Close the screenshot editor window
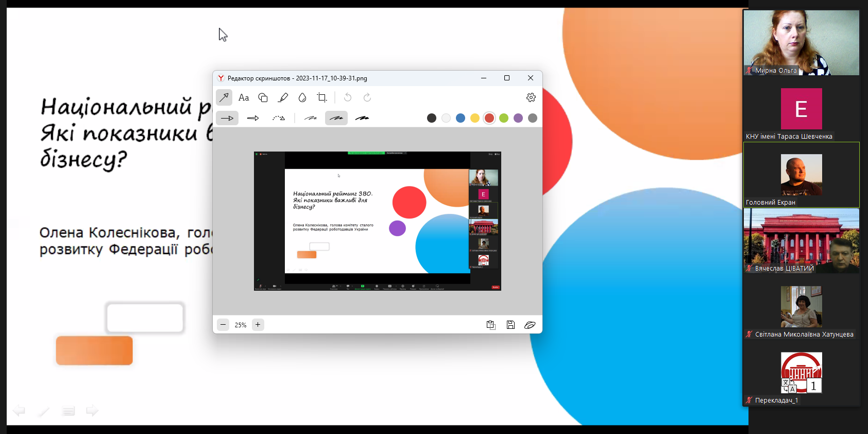The height and width of the screenshot is (434, 868). coord(531,78)
